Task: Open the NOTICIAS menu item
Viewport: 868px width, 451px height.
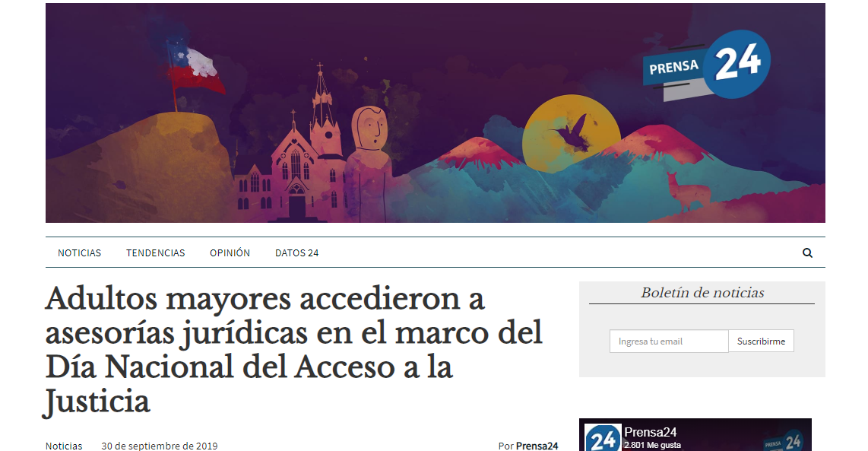Action: 80,252
